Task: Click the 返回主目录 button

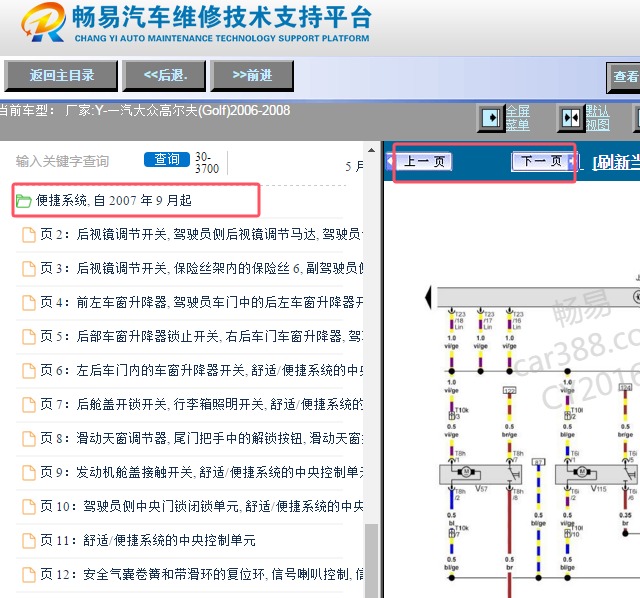Action: click(61, 76)
